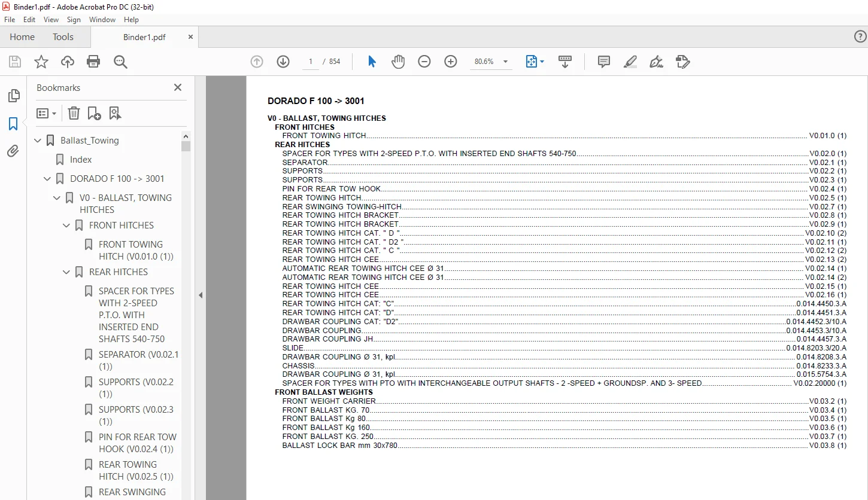The image size is (868, 500).
Task: Add a new bookmark icon
Action: coord(95,113)
